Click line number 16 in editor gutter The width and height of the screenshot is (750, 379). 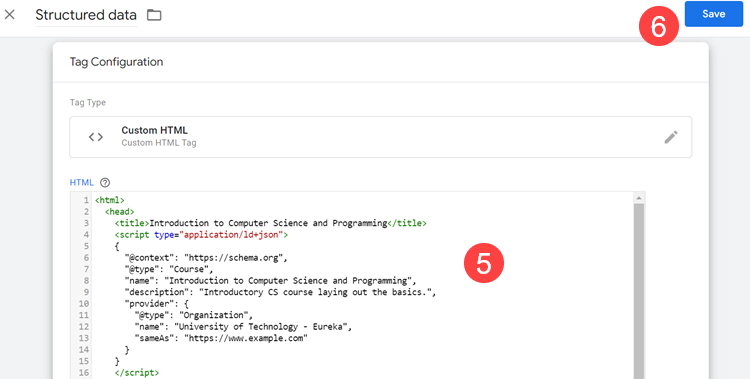click(84, 372)
